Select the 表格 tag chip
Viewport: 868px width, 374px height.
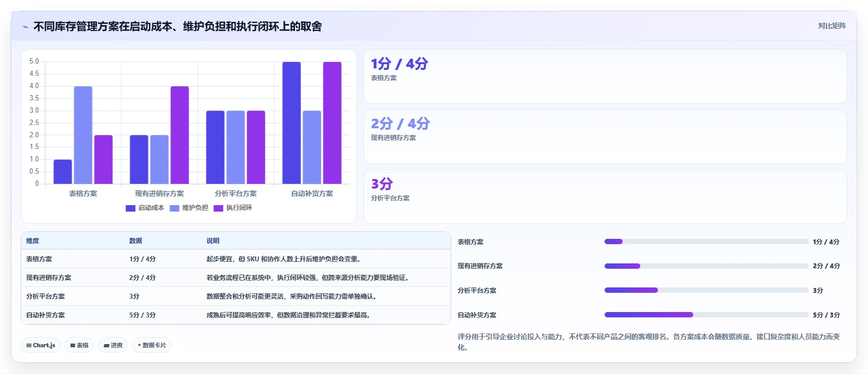[79, 345]
